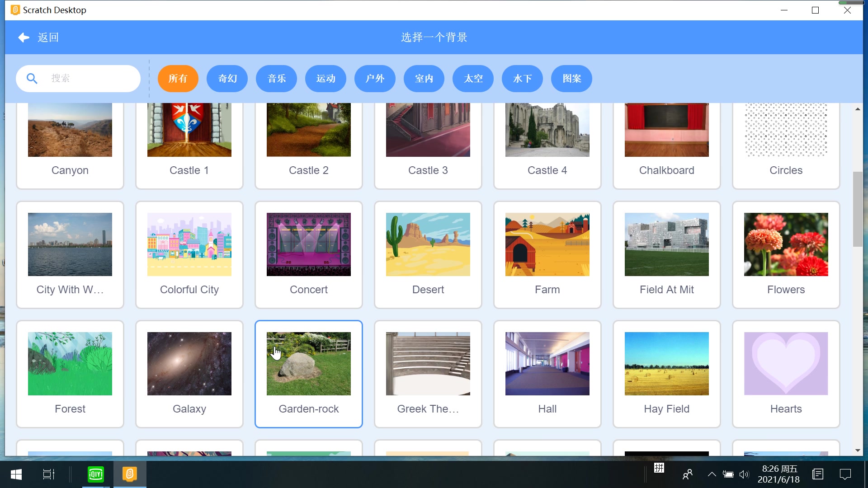Image resolution: width=868 pixels, height=488 pixels.
Task: Click Scratch Desktop taskbar icon
Action: tap(130, 474)
